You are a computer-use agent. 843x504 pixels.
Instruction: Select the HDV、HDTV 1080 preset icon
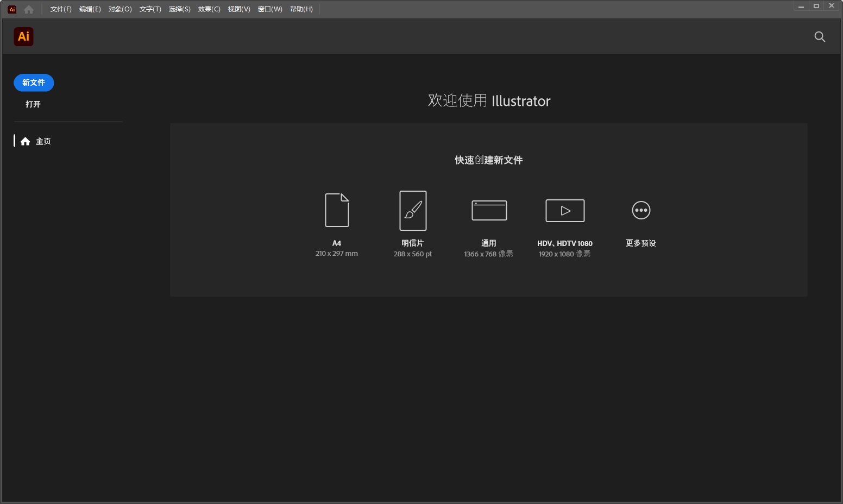[x=565, y=211]
